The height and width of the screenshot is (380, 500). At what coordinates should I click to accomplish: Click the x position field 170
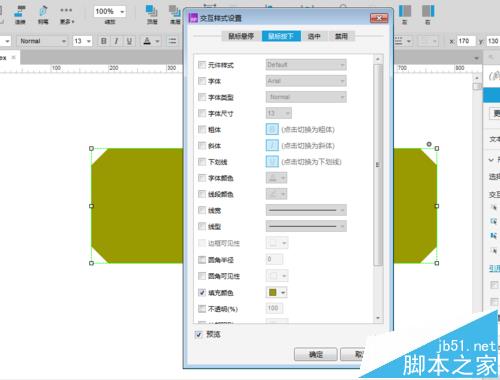(x=466, y=41)
